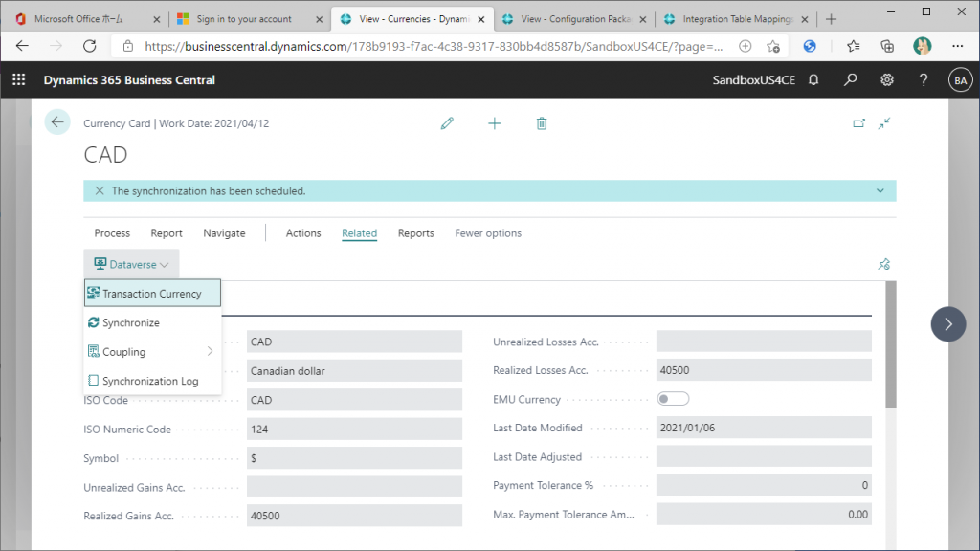Reload the page
Screen dimensions: 980x551
[90, 46]
